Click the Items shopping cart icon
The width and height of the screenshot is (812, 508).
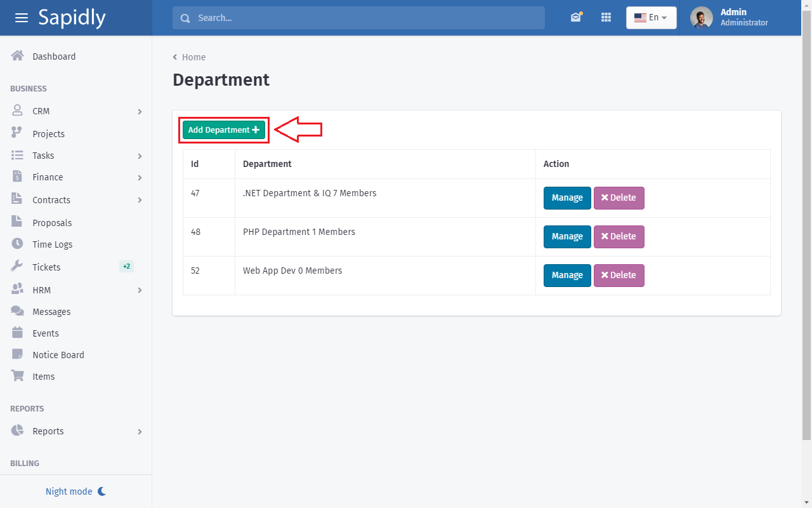18,376
